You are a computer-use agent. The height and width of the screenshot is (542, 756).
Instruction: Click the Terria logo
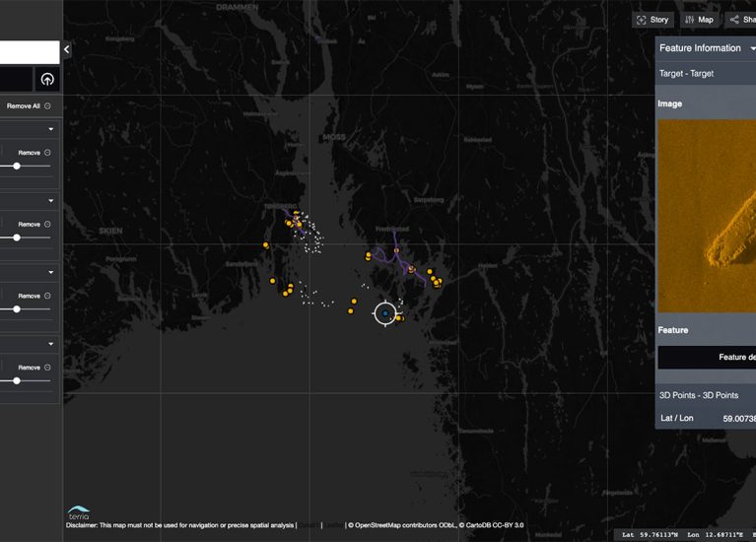click(x=79, y=512)
